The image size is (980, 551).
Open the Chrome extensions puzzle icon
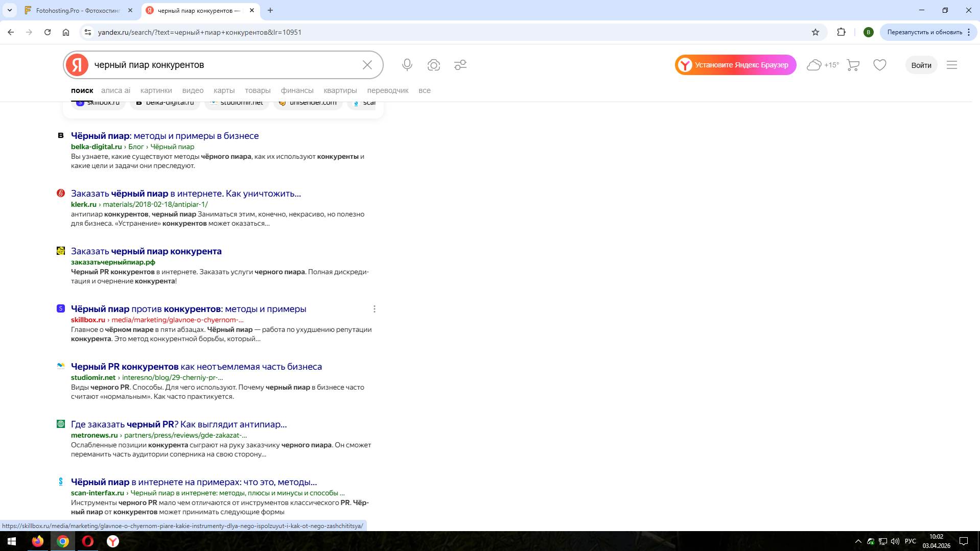coord(842,32)
